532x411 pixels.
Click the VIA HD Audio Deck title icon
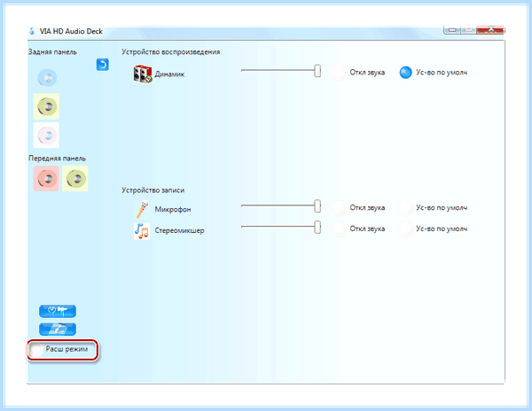32,31
